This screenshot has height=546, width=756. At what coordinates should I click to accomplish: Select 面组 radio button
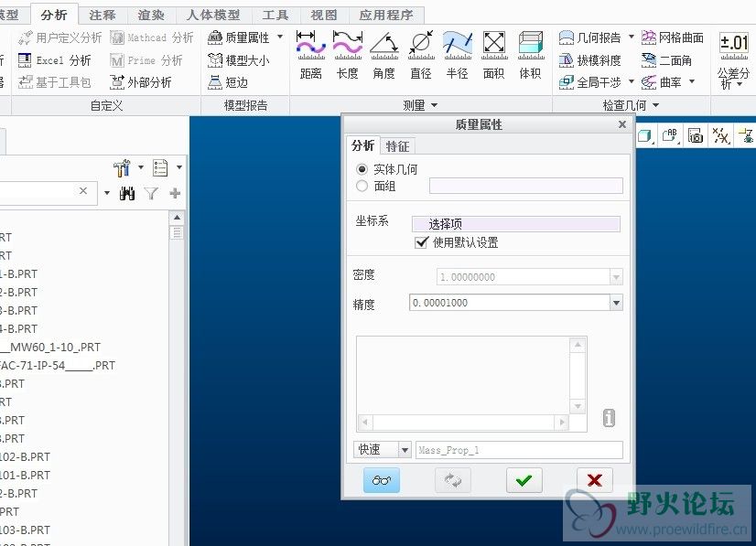click(362, 186)
